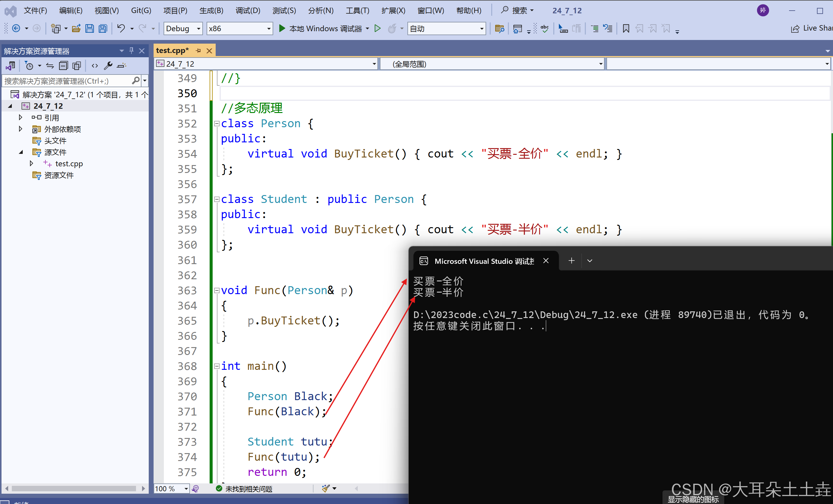Open the Debug configuration dropdown
Image resolution: width=833 pixels, height=504 pixels.
coord(183,29)
